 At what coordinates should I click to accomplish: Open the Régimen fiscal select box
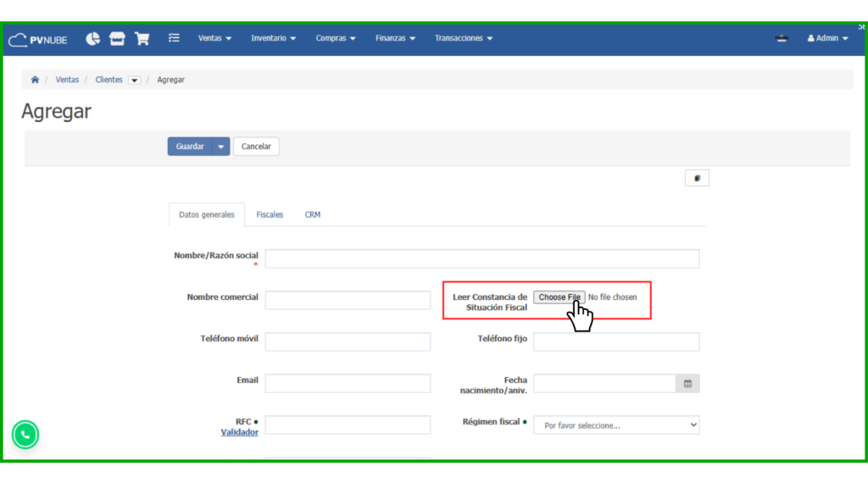coord(616,425)
